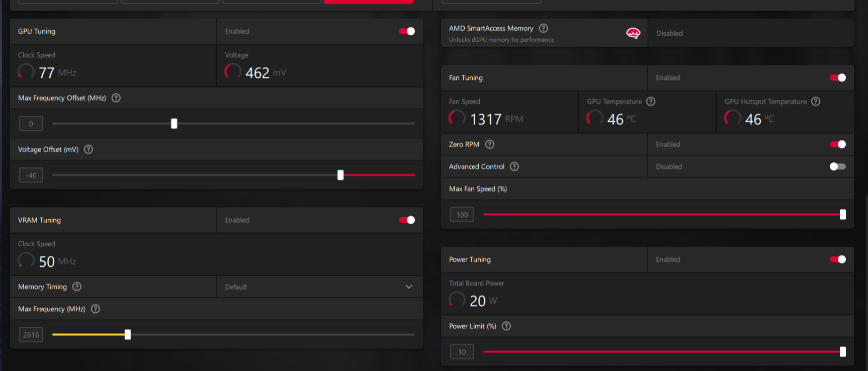Click the Advanced Control help icon
The height and width of the screenshot is (371, 868).
pyautogui.click(x=514, y=166)
